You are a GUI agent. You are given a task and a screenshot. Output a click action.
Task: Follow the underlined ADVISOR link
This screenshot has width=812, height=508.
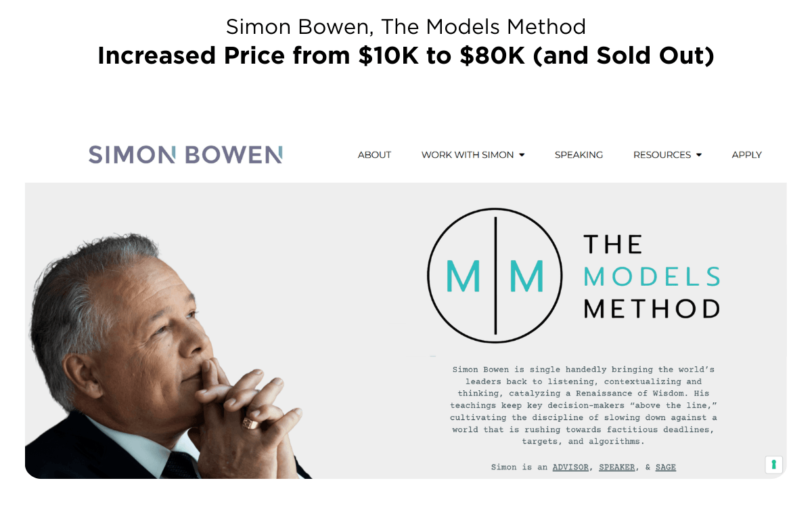click(x=570, y=467)
